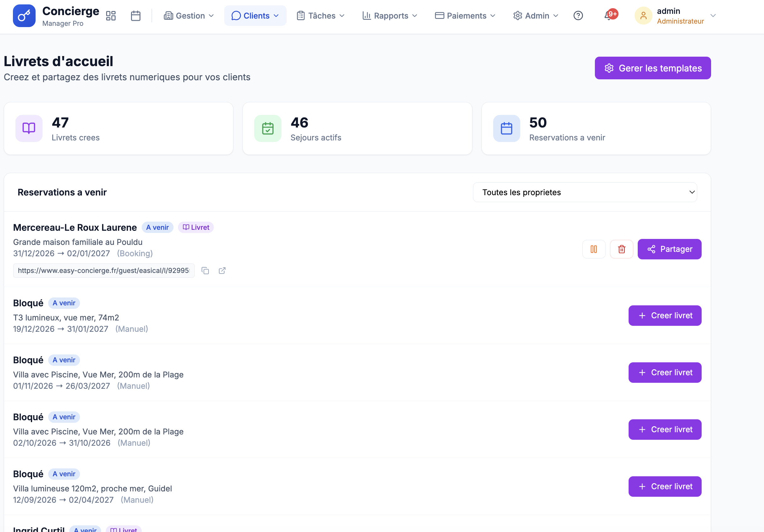Open the livret link in new tab icon
Screen dimensions: 764x532
(222, 270)
